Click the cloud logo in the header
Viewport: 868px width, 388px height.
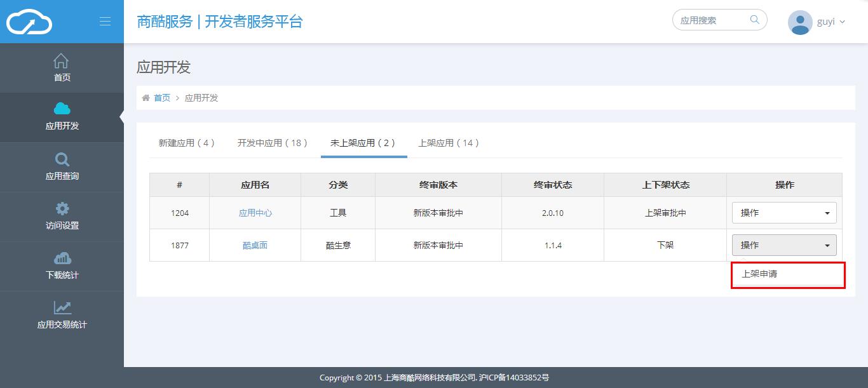29,22
